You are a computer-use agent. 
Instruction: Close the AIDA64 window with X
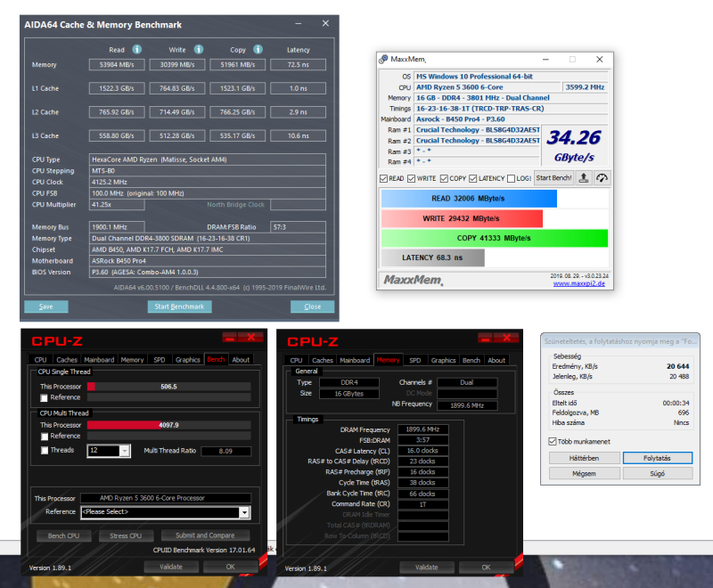325,23
